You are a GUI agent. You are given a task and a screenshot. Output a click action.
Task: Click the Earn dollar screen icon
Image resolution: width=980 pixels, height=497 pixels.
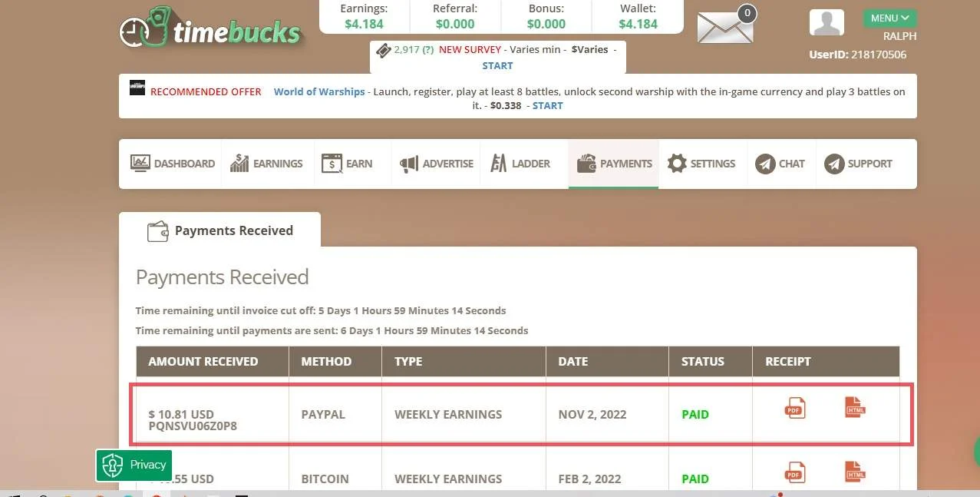coord(332,163)
